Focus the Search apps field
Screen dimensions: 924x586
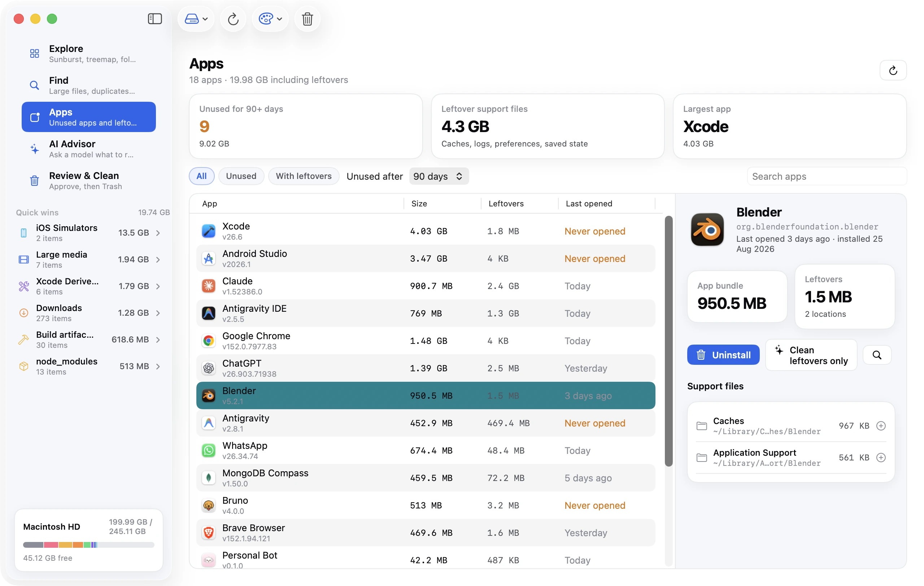(x=827, y=176)
